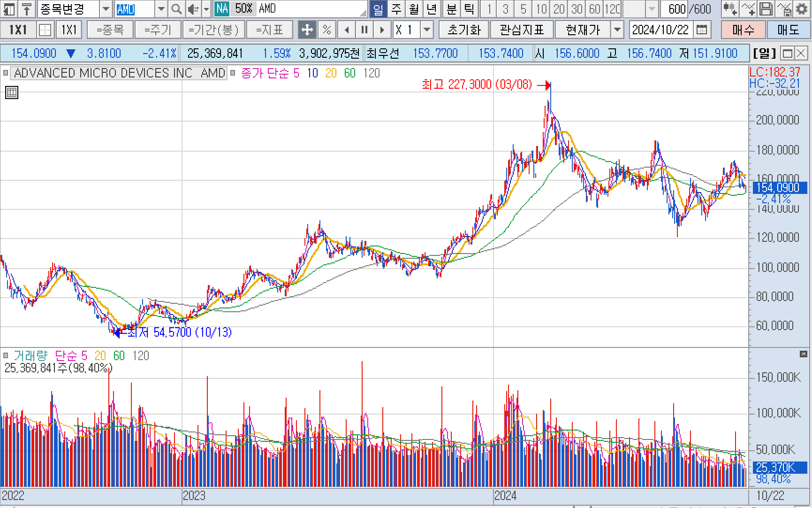Open the =기간(봉) menu

[213, 30]
